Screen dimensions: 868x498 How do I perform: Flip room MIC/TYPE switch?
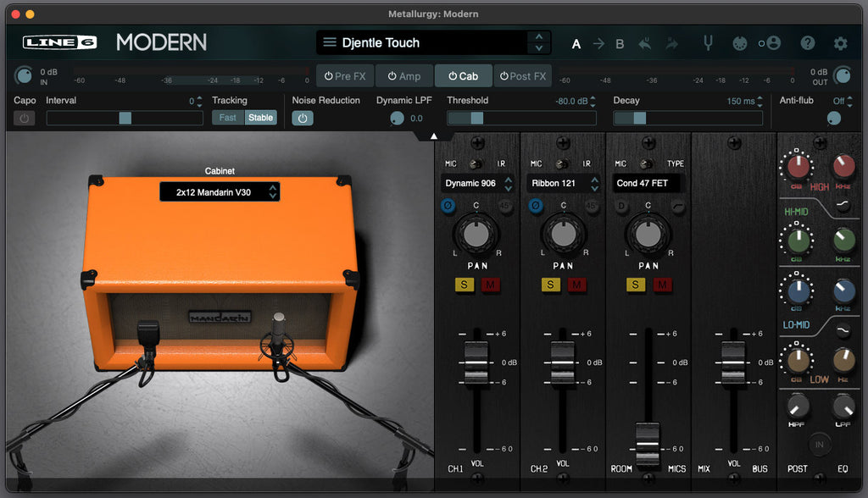645,163
